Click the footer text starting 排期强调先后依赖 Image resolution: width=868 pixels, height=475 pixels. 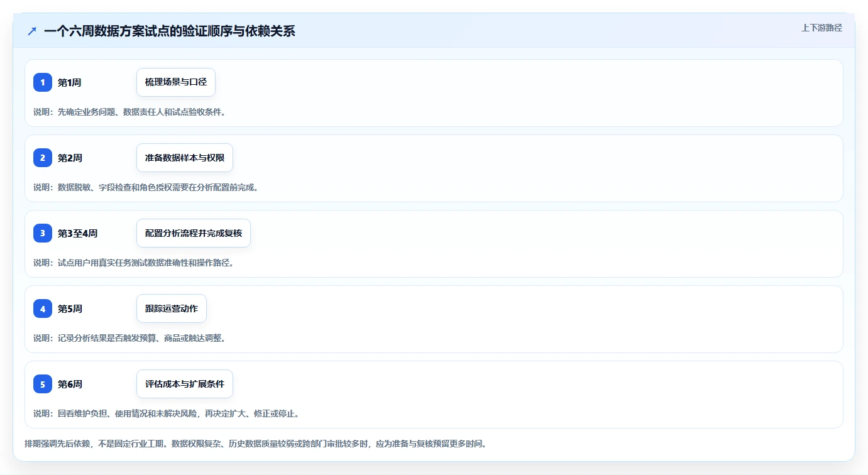[255, 444]
